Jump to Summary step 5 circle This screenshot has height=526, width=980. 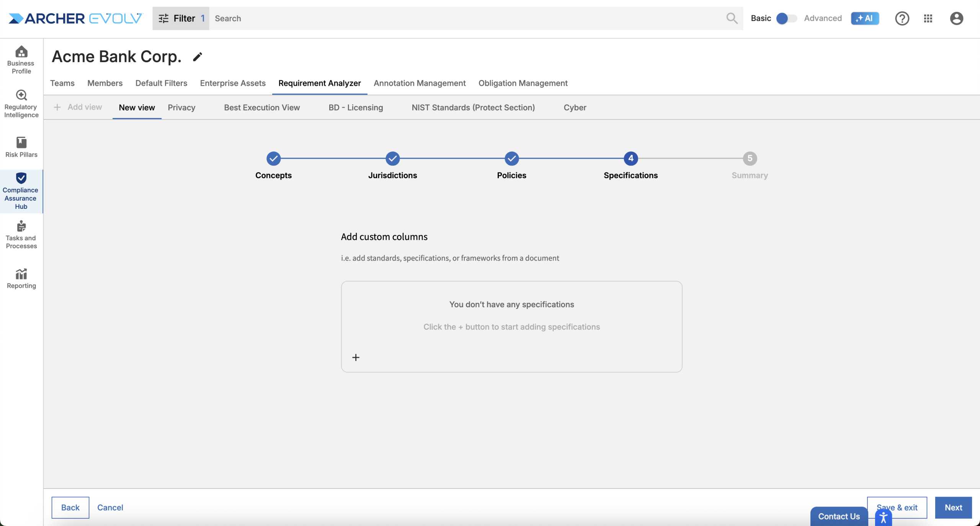tap(750, 158)
